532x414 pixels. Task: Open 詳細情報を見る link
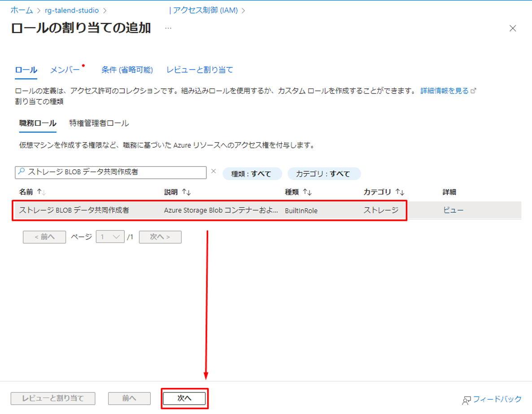pos(444,91)
